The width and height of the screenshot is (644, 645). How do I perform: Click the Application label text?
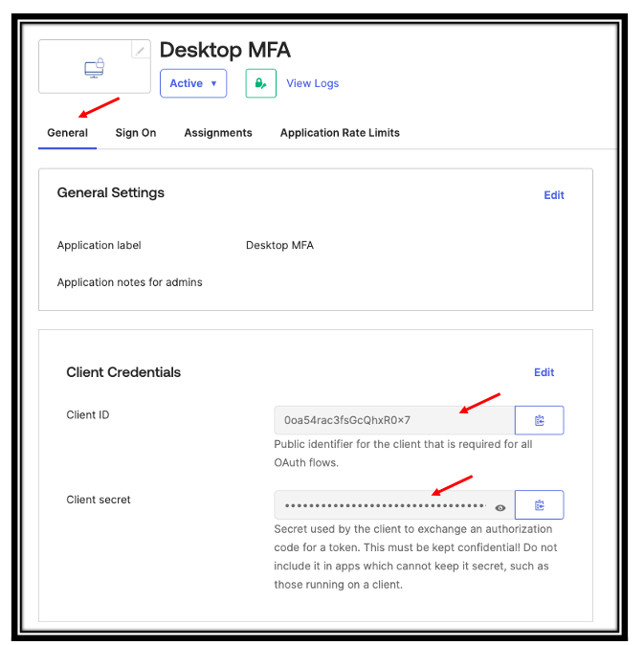100,246
